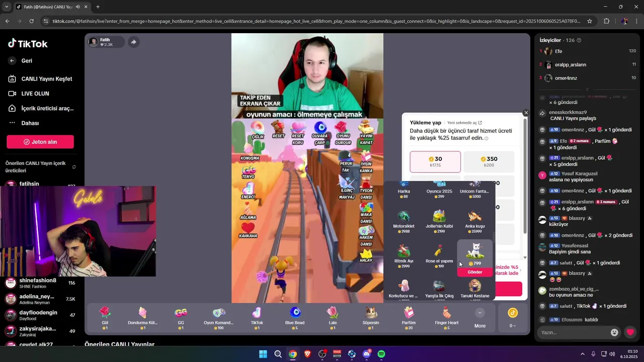644x362 pixels.
Task: Click the Jeton alın button
Action: [x=40, y=142]
